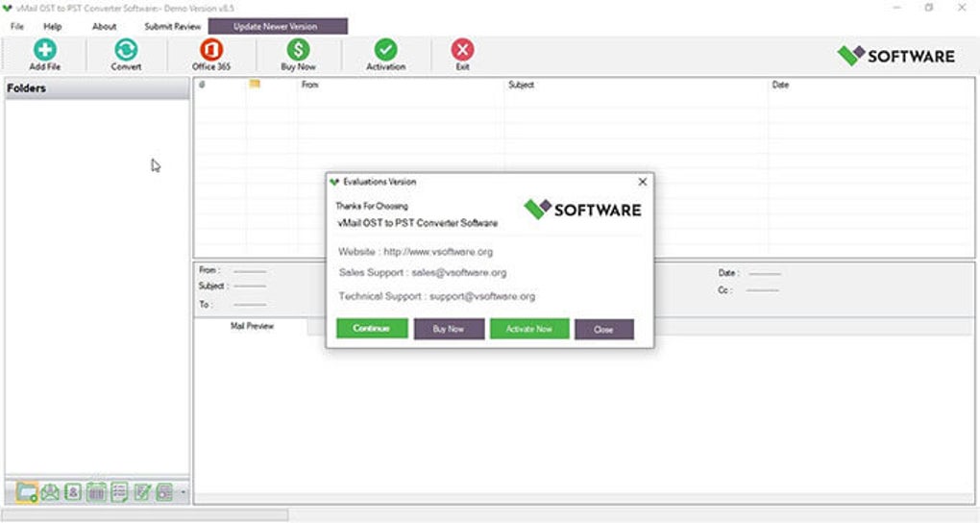This screenshot has width=980, height=523.
Task: Click the red Exit icon in toolbar
Action: pos(462,50)
